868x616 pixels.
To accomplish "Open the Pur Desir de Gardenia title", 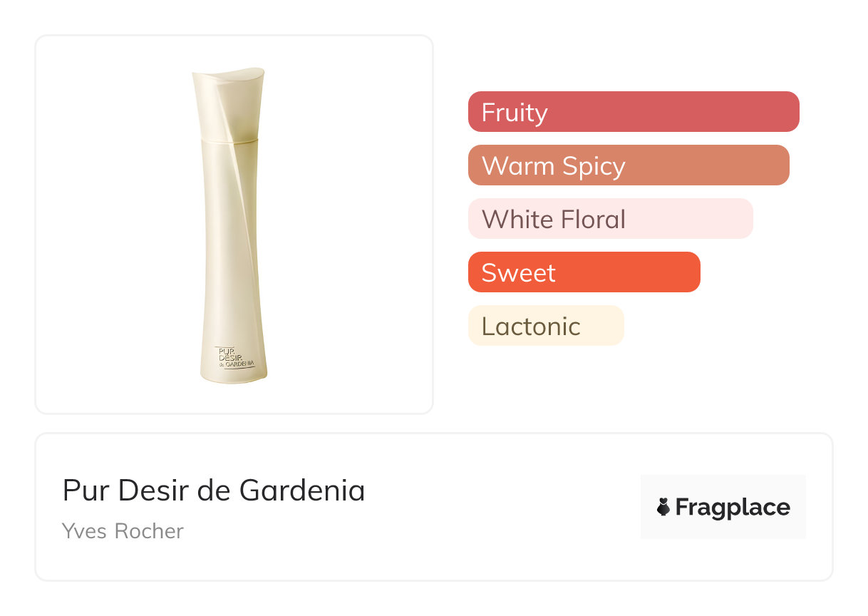I will pyautogui.click(x=213, y=491).
